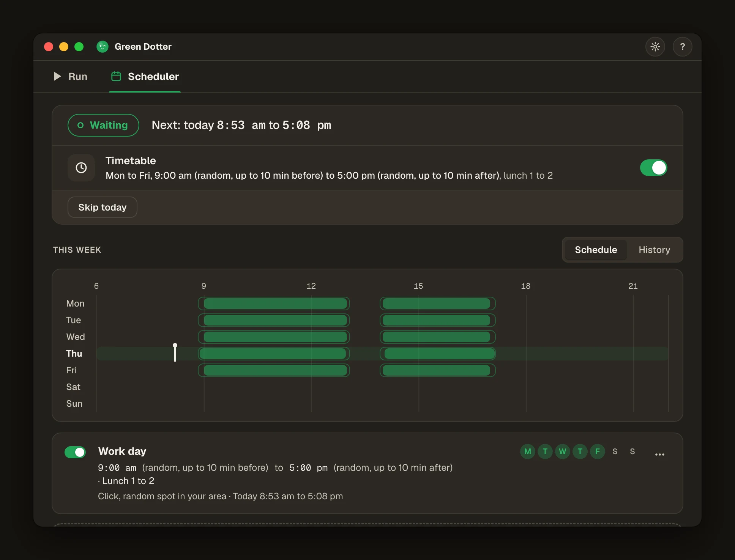Click the current time marker on Thu row

click(175, 353)
